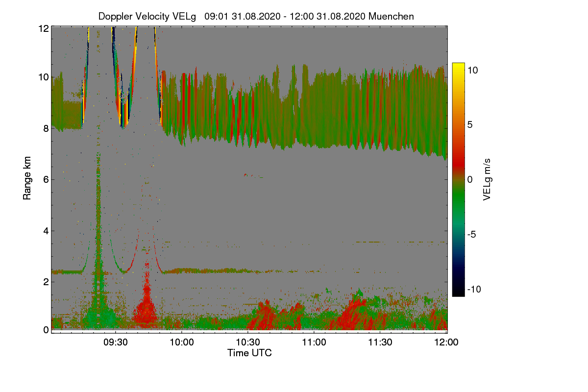588x392 pixels.
Task: Click the 8 km range tick label
Action: [x=46, y=128]
